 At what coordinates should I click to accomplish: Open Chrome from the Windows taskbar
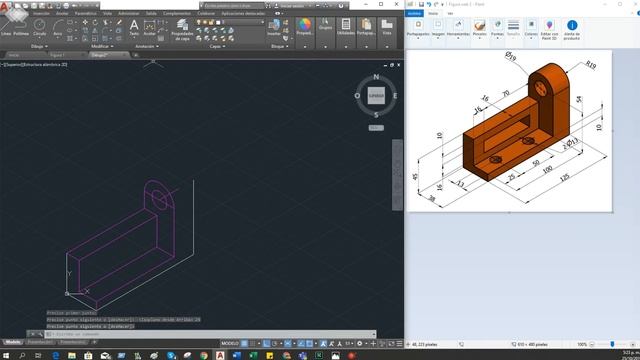click(204, 355)
